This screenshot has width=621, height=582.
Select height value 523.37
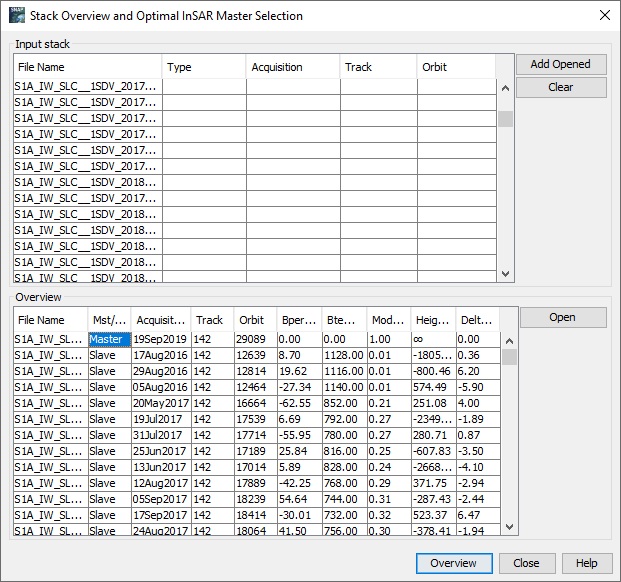434,515
